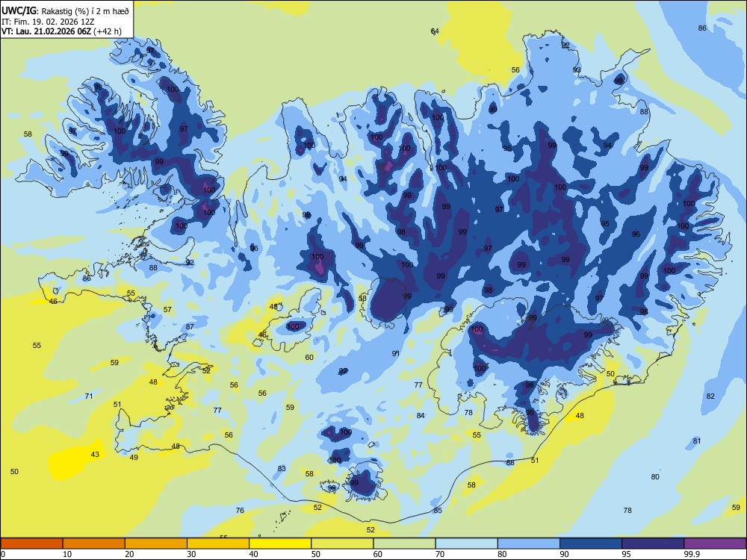
Task: Click the '20' legend scale label
Action: pyautogui.click(x=129, y=554)
